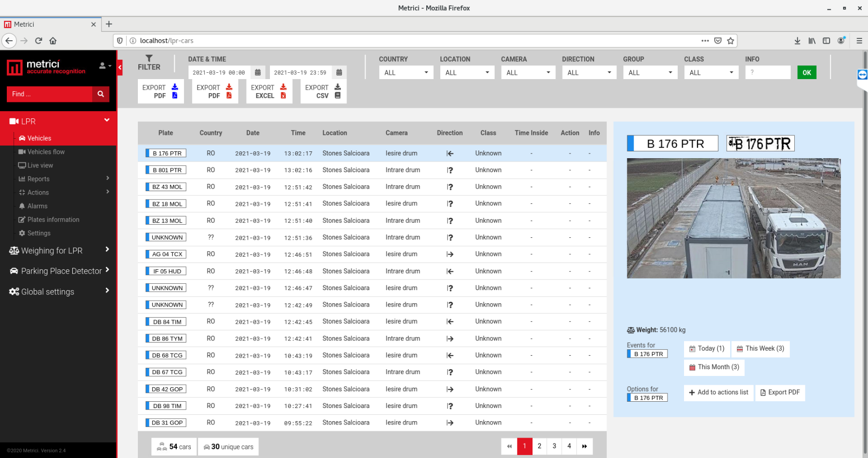Screen dimensions: 868x458
Task: Open the CLASS dropdown
Action: [x=711, y=72]
